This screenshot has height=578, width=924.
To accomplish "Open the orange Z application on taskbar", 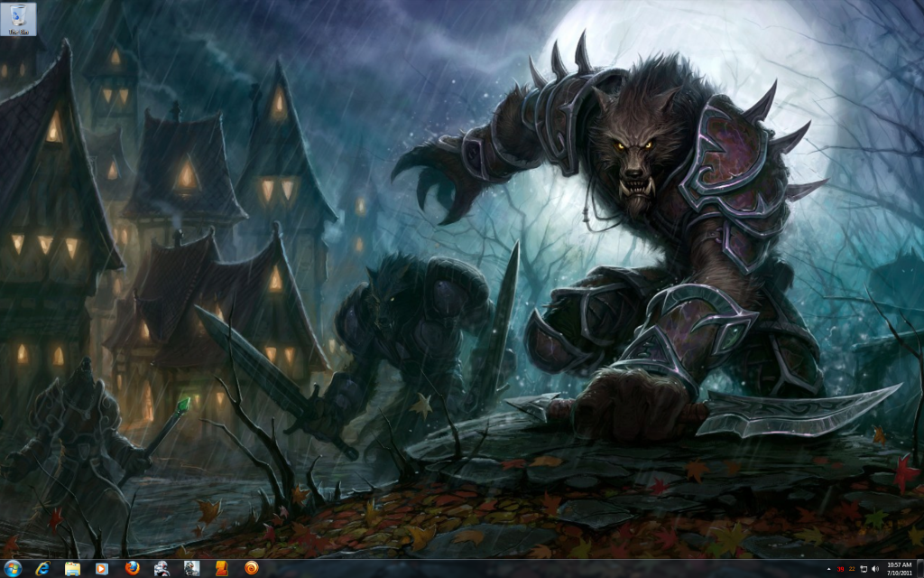I will click(222, 569).
